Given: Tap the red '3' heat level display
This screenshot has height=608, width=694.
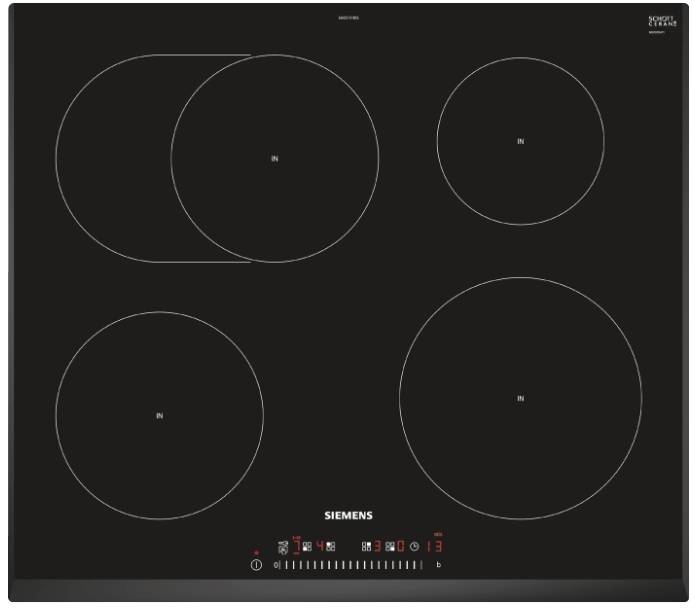Looking at the screenshot, I should click(x=378, y=546).
